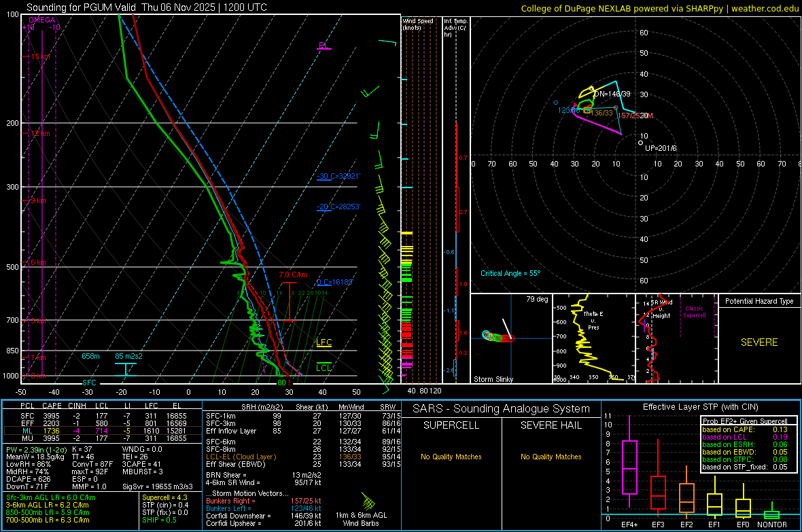
Task: Select the EFF parcel row
Action: [x=103, y=423]
